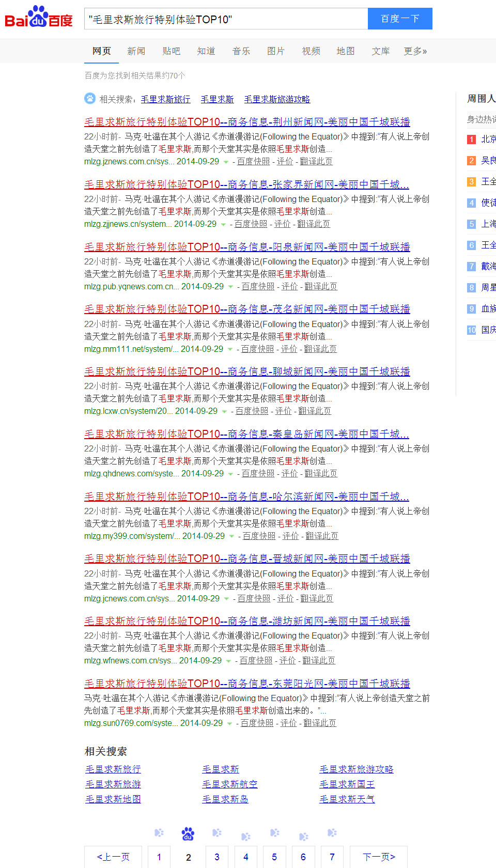Viewport: 496px width, 868px height.
Task: Expand dropdown arrow next to mlzg.jznews.com.cn result
Action: point(226,162)
